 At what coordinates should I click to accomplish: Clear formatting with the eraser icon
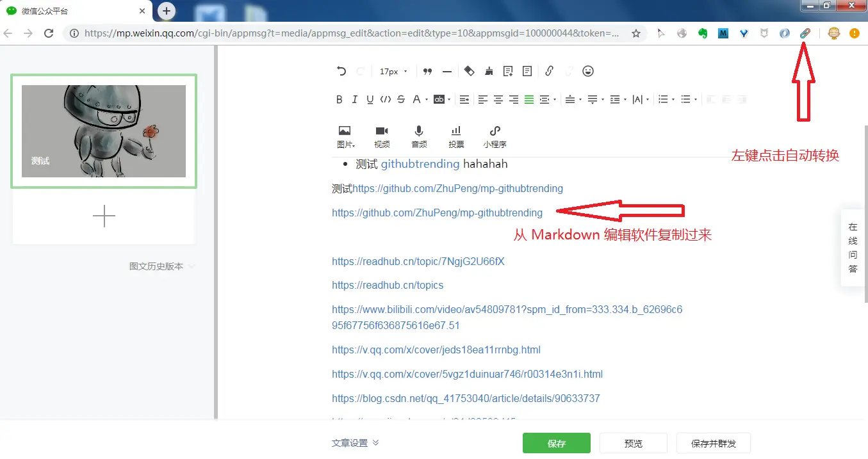click(470, 71)
